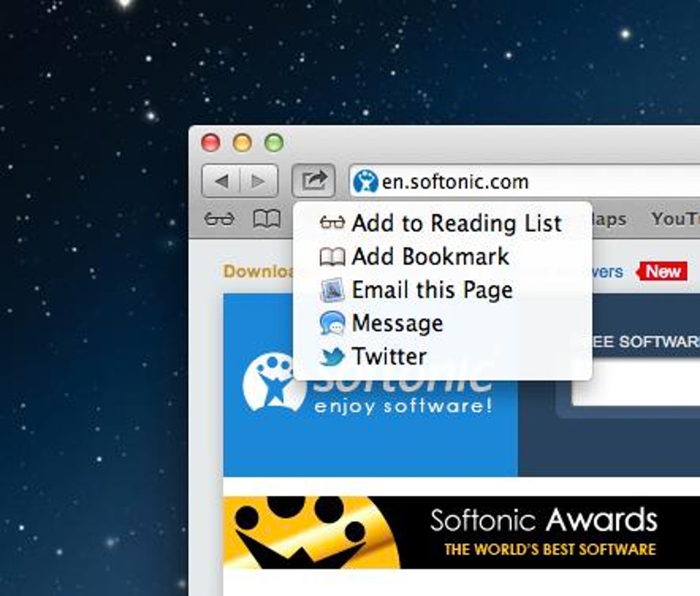This screenshot has height=596, width=700.
Task: Zoom Safari window with green button
Action: (x=274, y=143)
